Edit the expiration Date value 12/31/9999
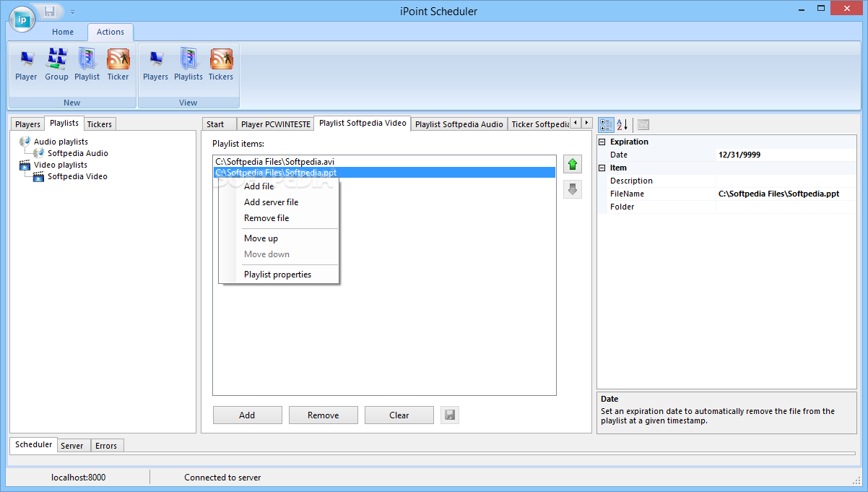Viewport: 868px width, 492px height. [786, 155]
